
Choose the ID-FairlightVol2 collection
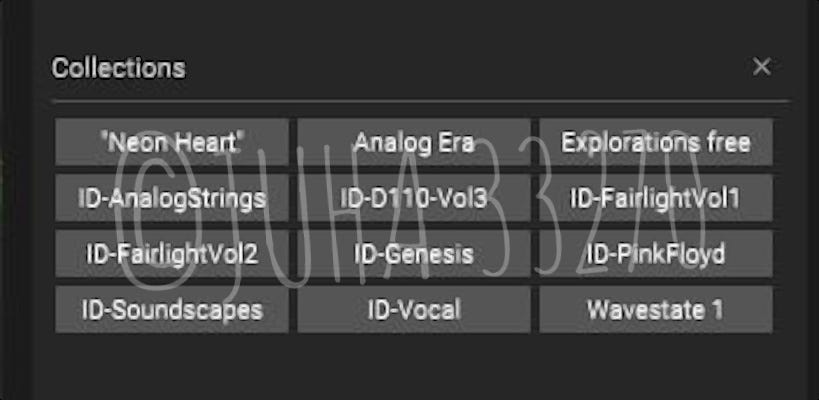pos(172,254)
